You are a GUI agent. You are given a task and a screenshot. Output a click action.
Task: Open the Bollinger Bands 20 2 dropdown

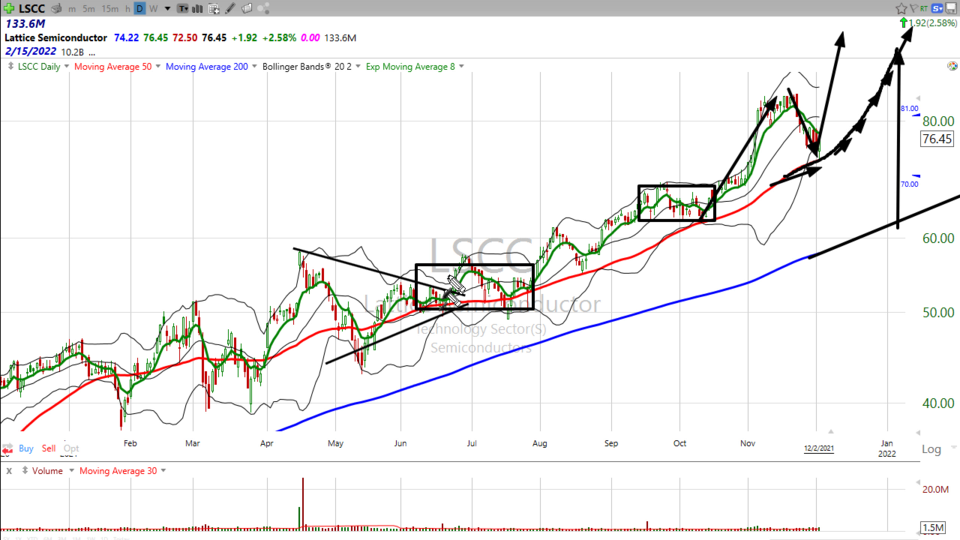[x=358, y=66]
